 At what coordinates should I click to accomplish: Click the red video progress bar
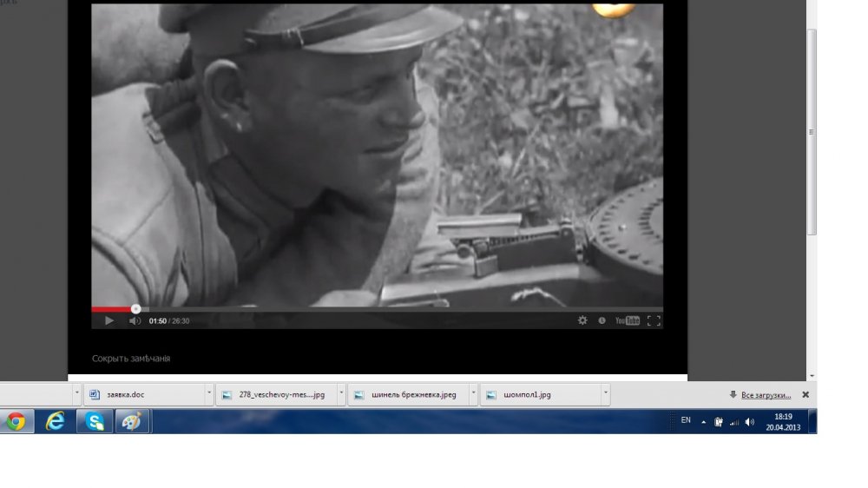point(113,308)
